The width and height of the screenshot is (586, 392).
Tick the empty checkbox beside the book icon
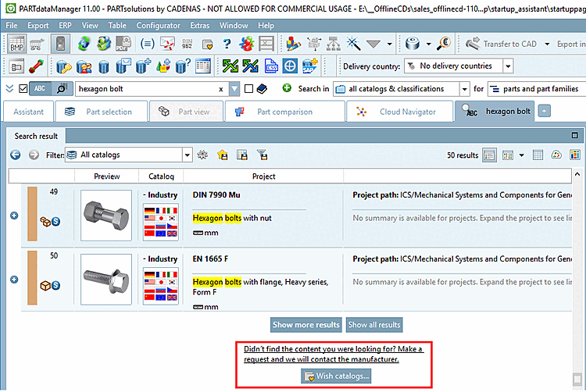[248, 88]
